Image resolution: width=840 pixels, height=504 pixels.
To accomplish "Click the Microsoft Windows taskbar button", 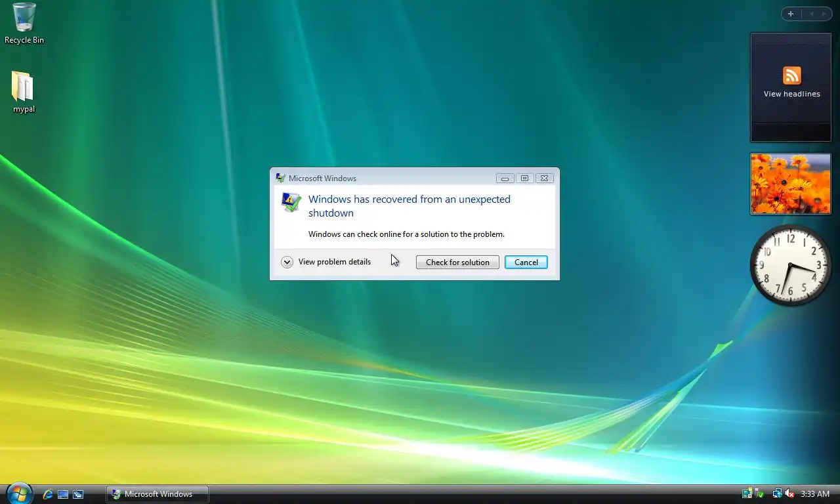I will click(x=157, y=494).
